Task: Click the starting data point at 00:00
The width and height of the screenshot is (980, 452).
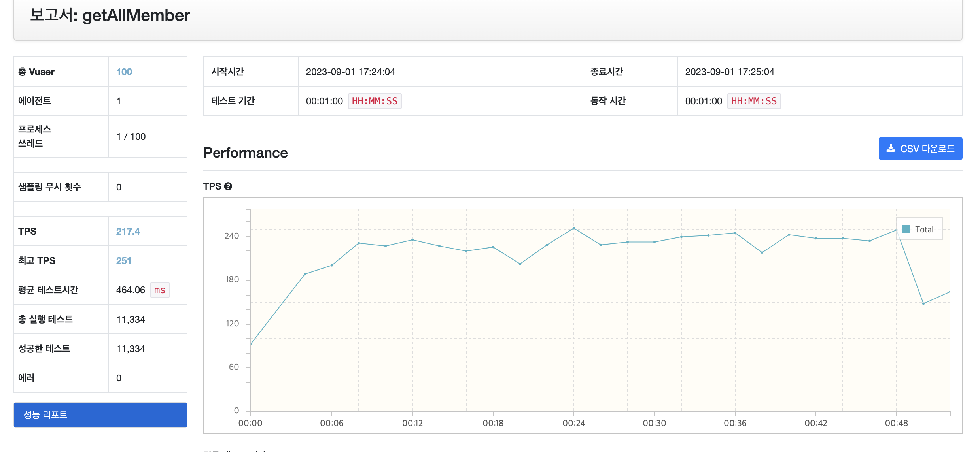Action: [251, 344]
